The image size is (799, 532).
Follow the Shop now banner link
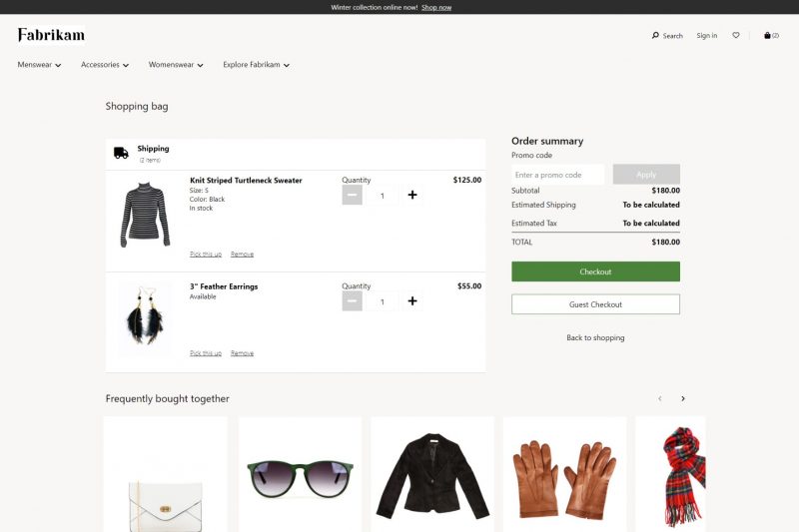click(x=436, y=7)
